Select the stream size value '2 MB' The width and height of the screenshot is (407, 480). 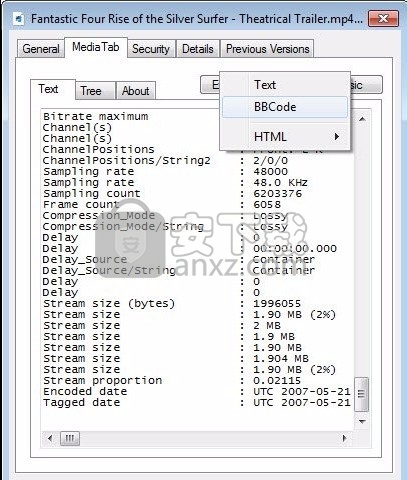click(267, 326)
